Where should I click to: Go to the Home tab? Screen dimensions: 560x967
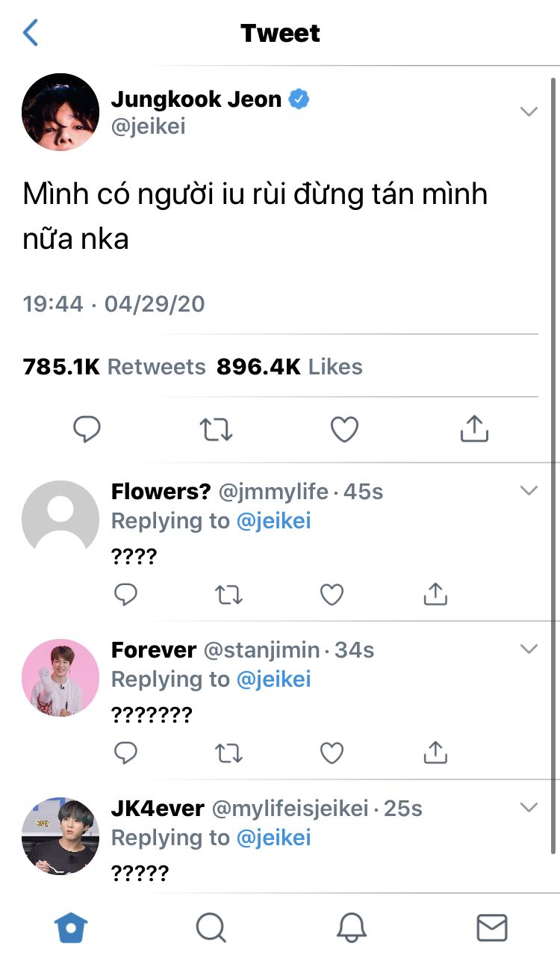(x=72, y=928)
